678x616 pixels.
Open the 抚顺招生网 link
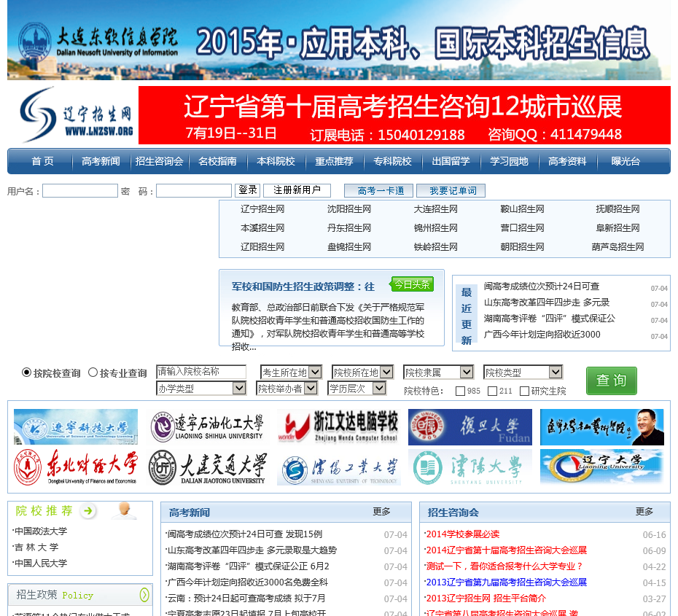[617, 209]
